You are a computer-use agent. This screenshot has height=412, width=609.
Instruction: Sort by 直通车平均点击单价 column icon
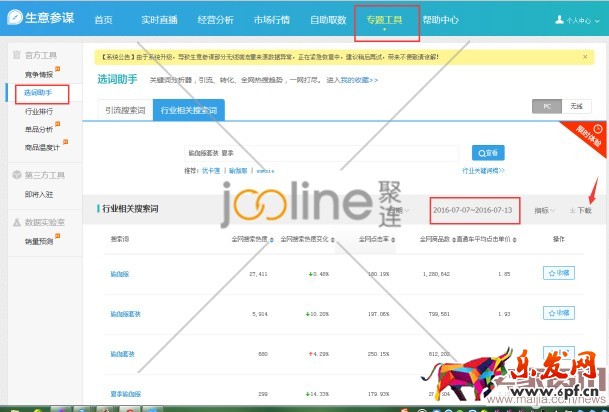(x=514, y=240)
